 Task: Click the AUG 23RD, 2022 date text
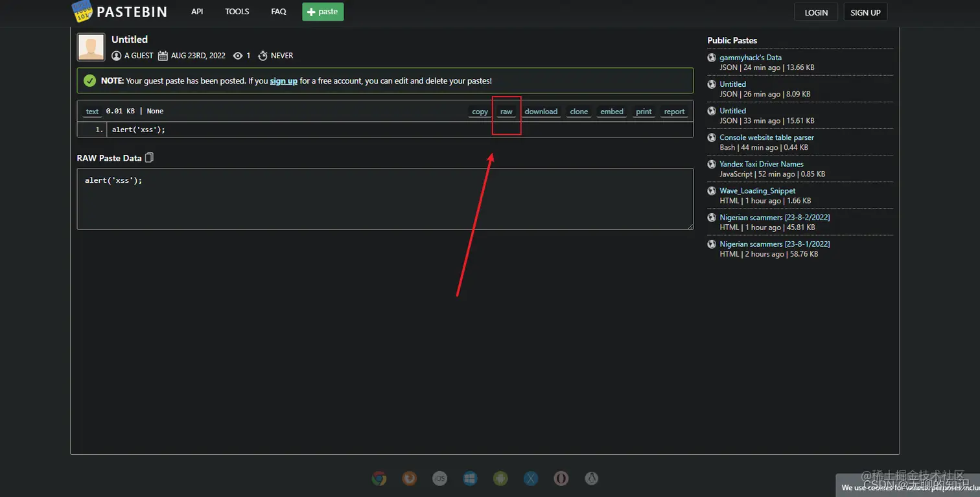tap(198, 56)
